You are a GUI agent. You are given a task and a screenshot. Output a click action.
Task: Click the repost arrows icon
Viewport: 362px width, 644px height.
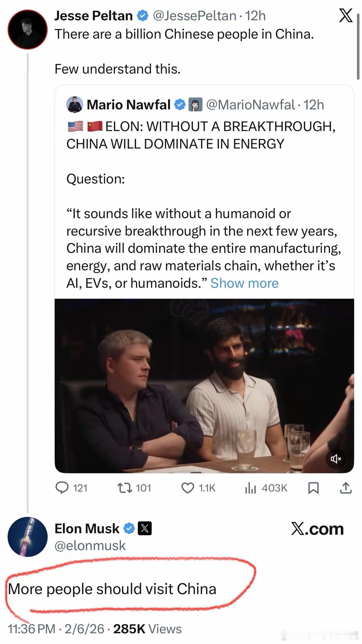125,488
